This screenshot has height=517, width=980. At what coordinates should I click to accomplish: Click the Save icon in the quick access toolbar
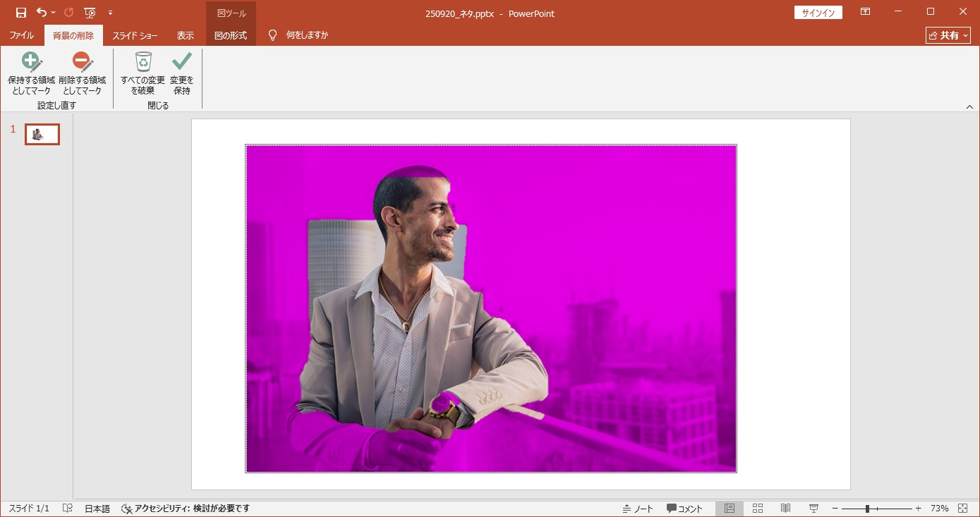point(21,13)
